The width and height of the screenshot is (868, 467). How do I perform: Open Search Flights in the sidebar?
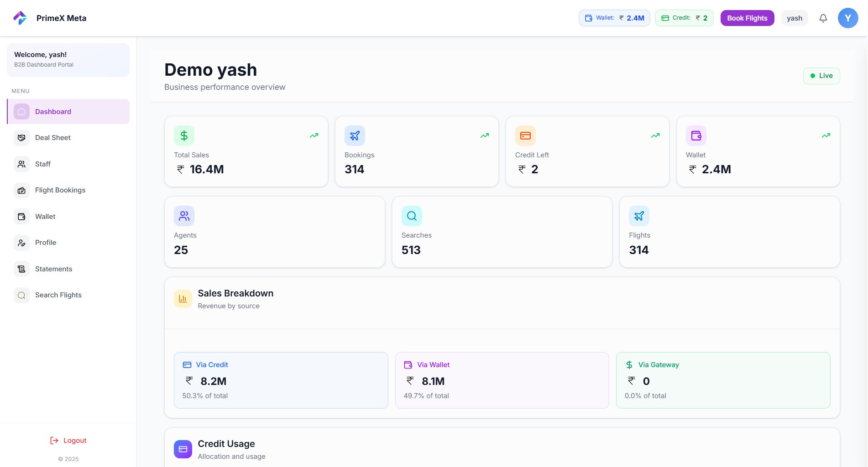point(68,295)
